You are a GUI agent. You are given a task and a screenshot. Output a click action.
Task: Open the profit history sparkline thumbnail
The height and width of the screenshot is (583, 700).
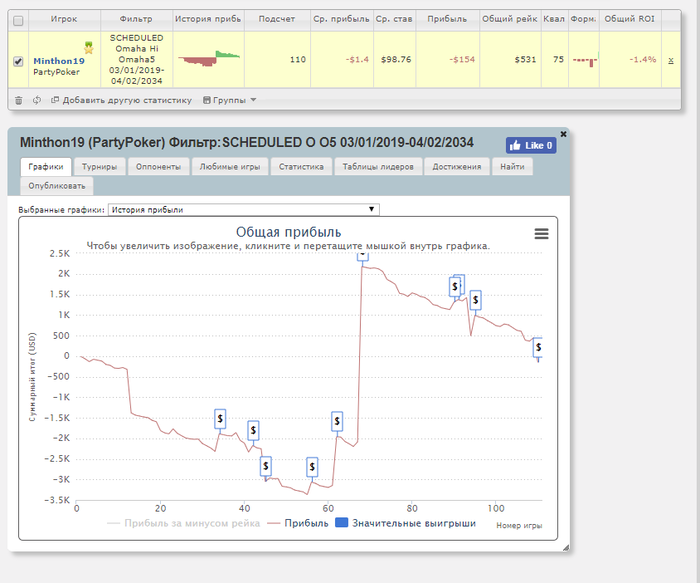(x=208, y=58)
